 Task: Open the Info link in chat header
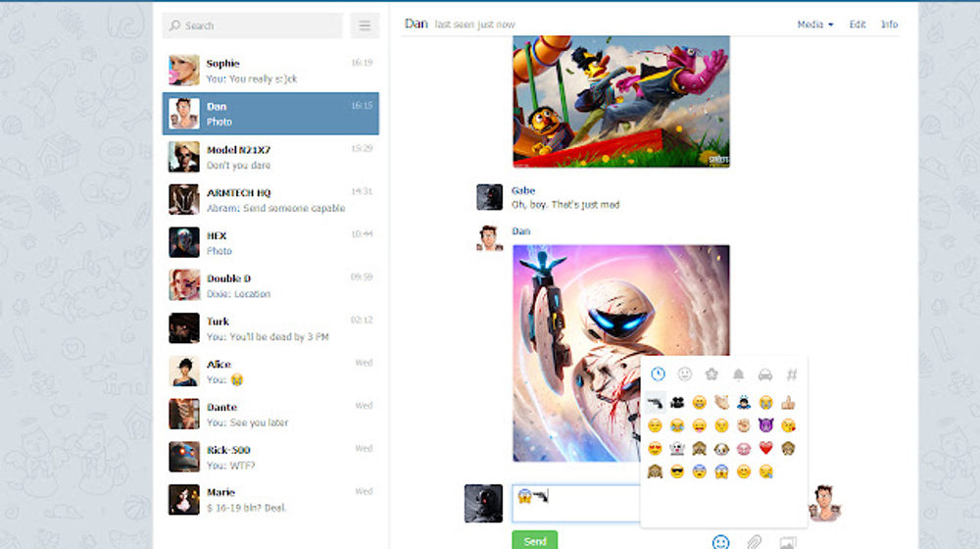(890, 25)
